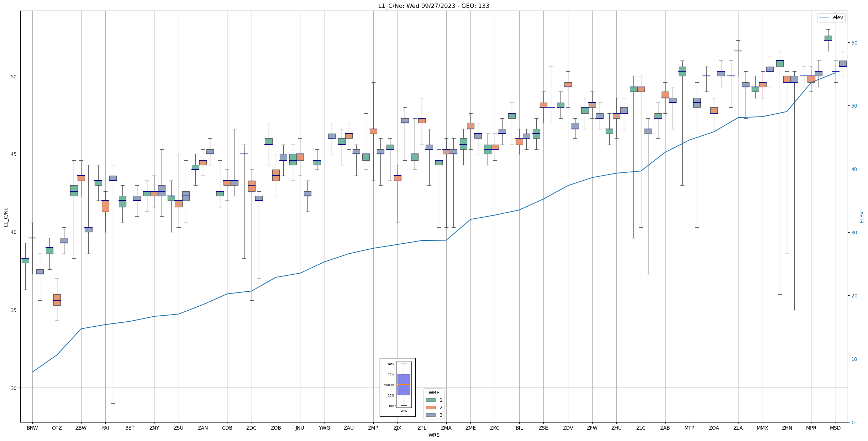Select the MSD x-axis tick label
868x441 pixels.
pyautogui.click(x=835, y=428)
